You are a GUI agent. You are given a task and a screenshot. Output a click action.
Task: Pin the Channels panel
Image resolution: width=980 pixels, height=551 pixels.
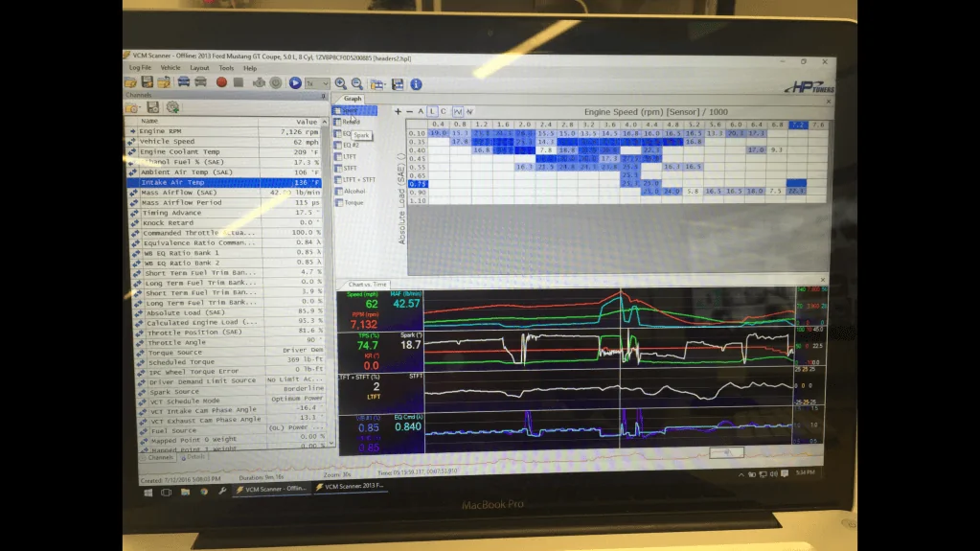pyautogui.click(x=323, y=96)
